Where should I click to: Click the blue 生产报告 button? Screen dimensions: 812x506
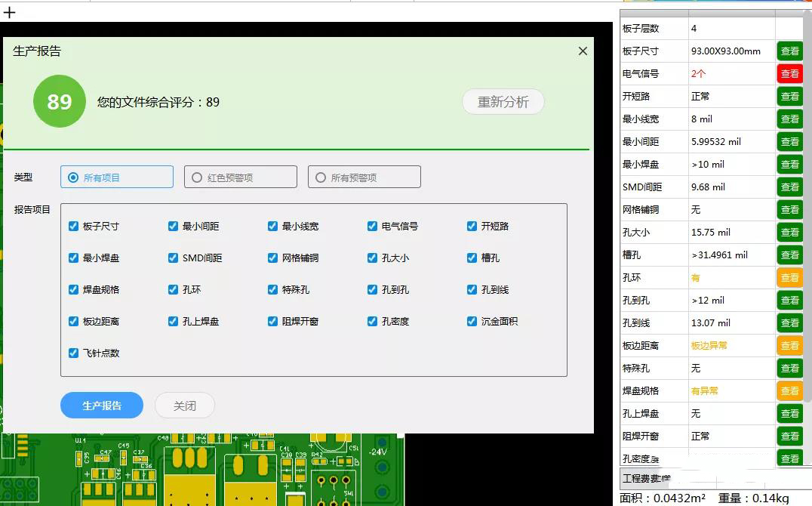pos(102,405)
